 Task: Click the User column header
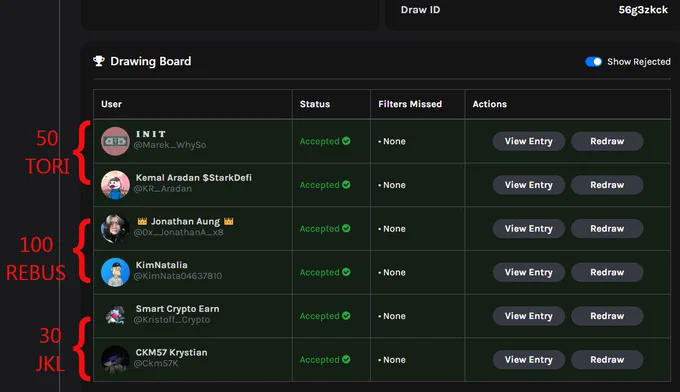[111, 104]
